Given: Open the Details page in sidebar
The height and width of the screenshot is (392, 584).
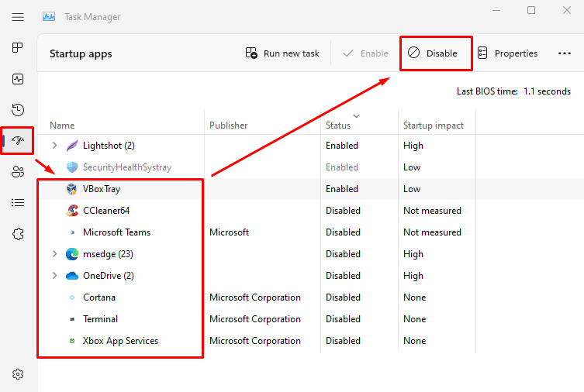Looking at the screenshot, I should click(x=18, y=203).
